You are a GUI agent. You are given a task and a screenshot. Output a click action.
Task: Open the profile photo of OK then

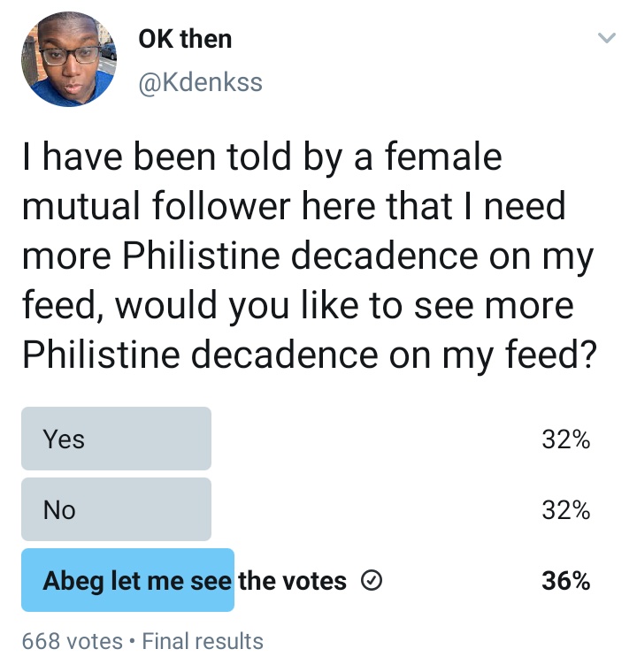[69, 58]
